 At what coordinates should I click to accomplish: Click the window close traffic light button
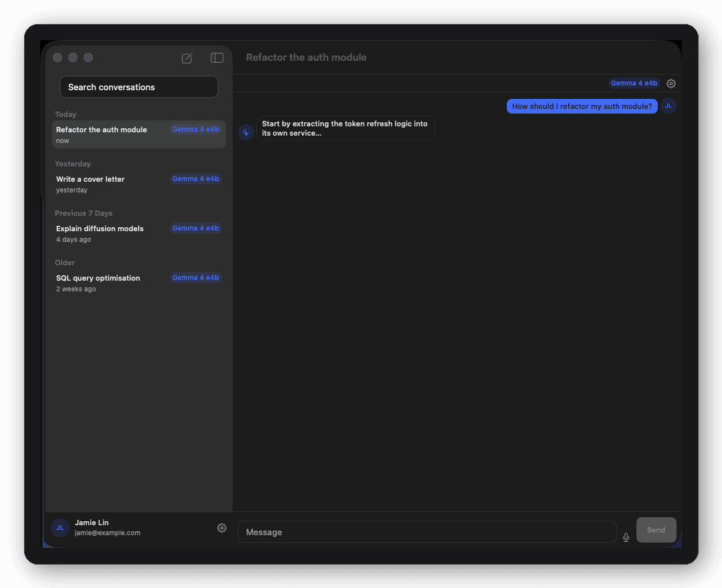point(57,57)
